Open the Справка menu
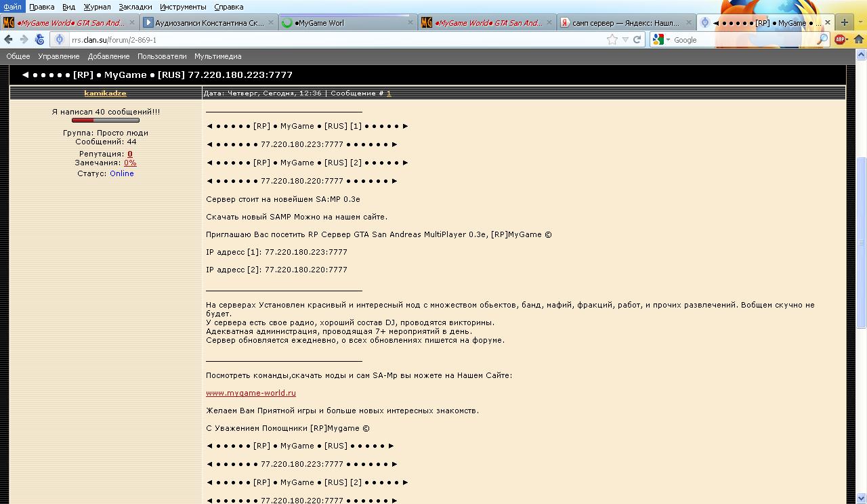Viewport: 867px width, 504px height. pyautogui.click(x=228, y=7)
